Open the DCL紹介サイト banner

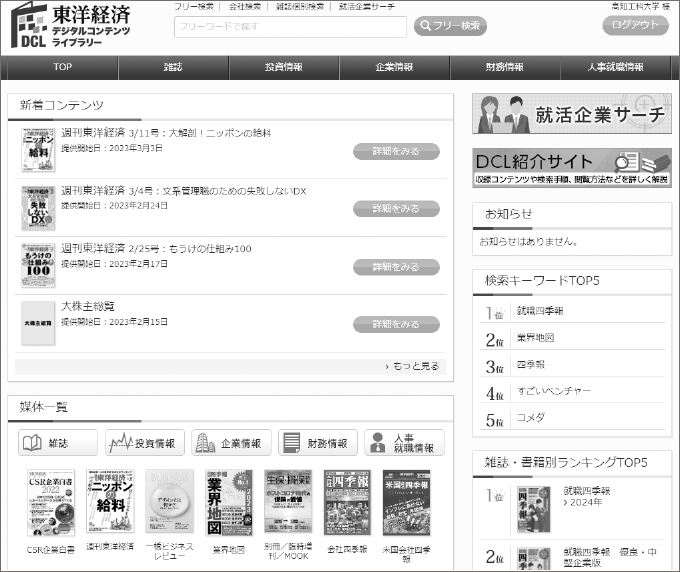[x=571, y=167]
